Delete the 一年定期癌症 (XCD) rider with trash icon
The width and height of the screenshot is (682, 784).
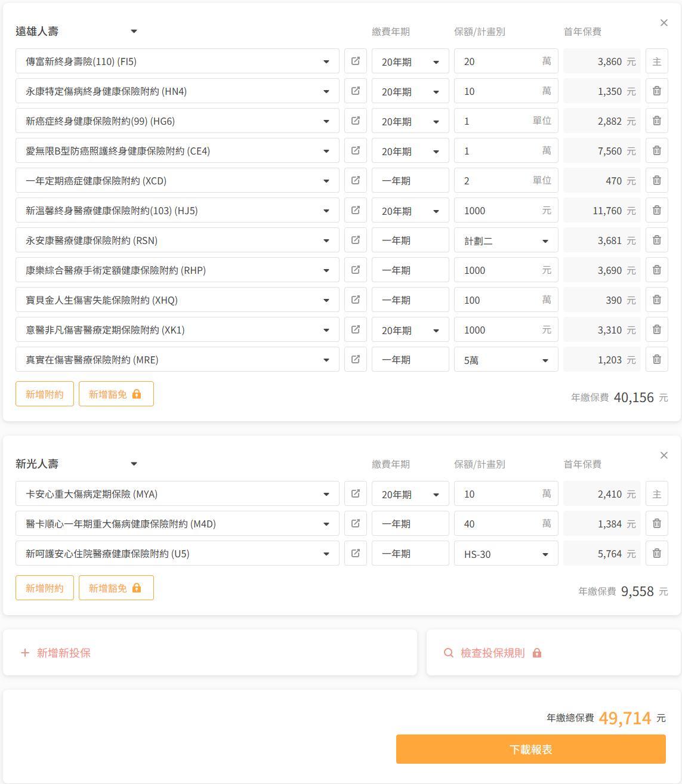click(x=657, y=180)
